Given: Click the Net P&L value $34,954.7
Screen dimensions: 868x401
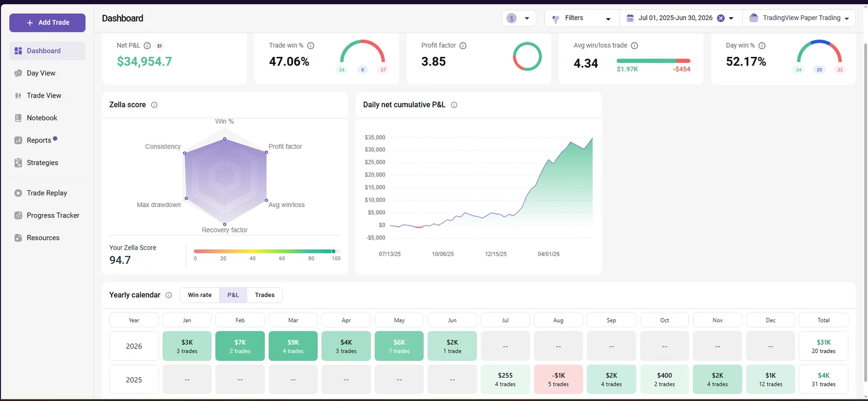Looking at the screenshot, I should (145, 62).
